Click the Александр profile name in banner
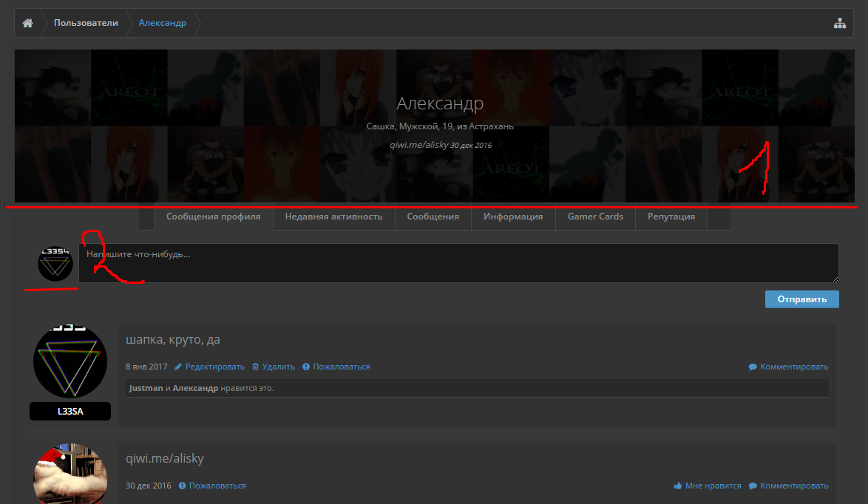 point(440,103)
